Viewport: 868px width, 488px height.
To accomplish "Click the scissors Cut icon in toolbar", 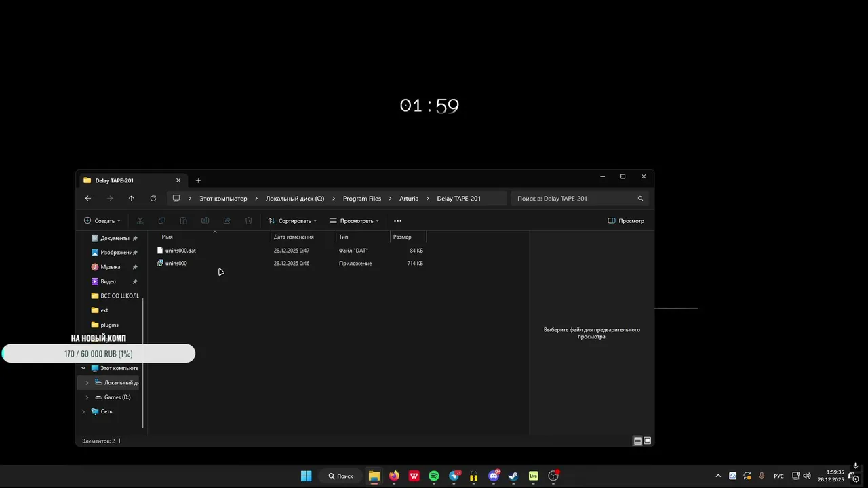I will (140, 221).
